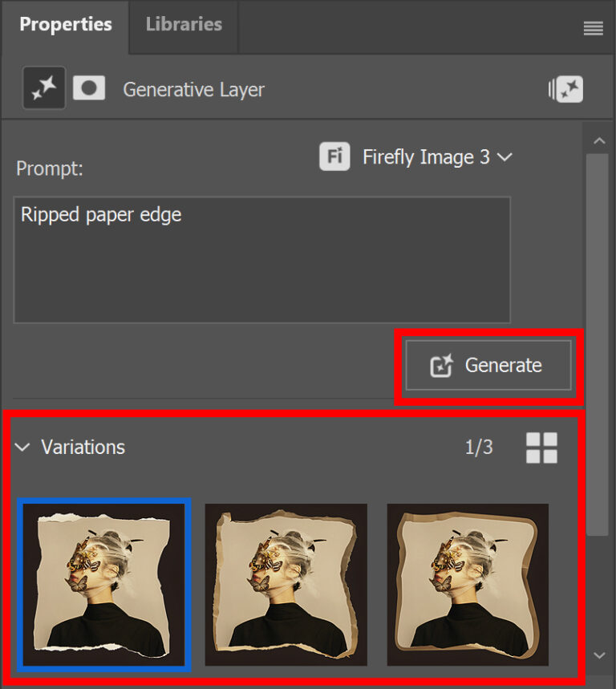Toggle grid layout in Variations section

point(541,448)
